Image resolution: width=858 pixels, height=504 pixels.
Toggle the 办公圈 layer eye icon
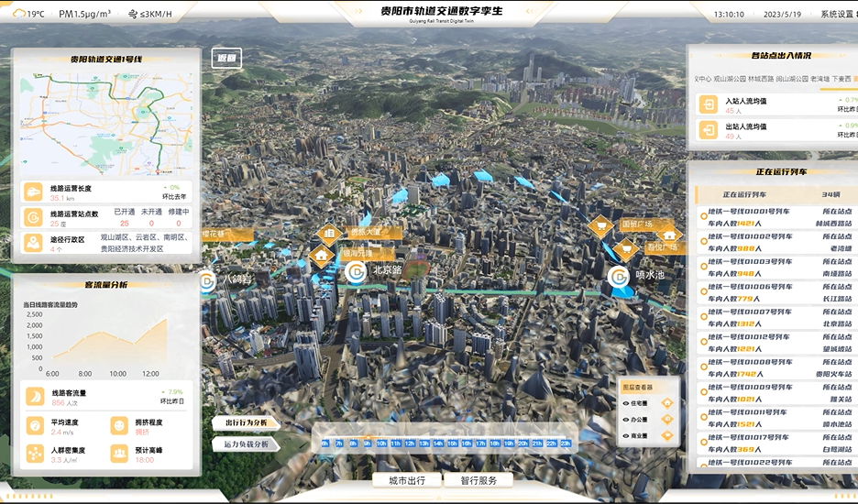[x=625, y=420]
